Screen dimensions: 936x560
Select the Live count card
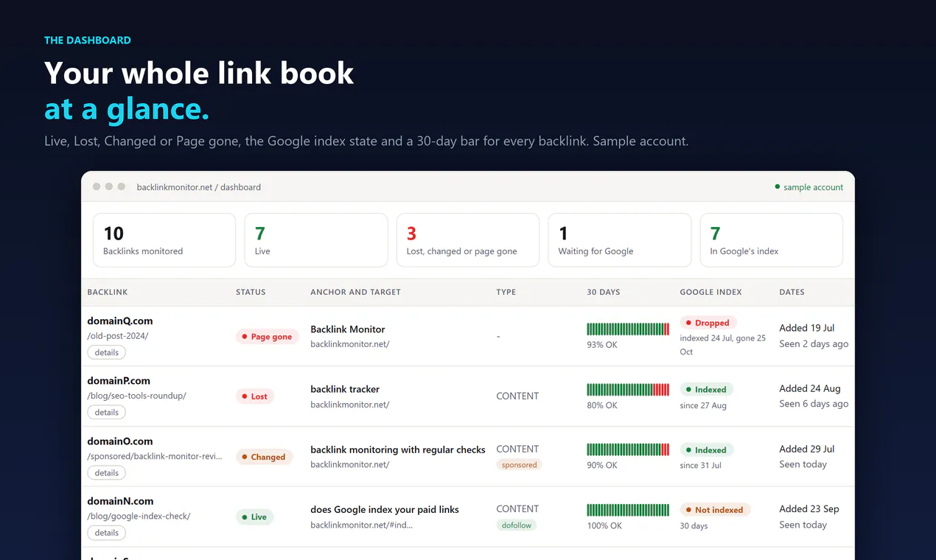tap(316, 240)
